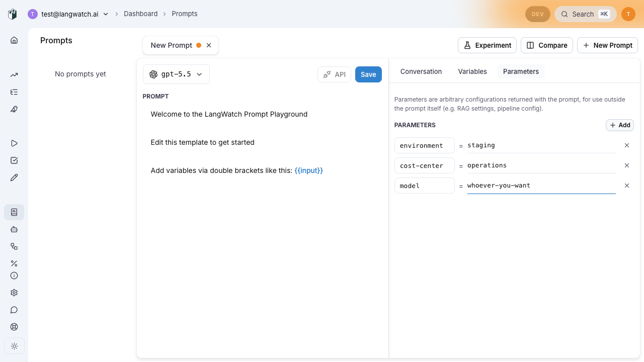Open the API snippet button
The image size is (644, 362).
pyautogui.click(x=334, y=74)
